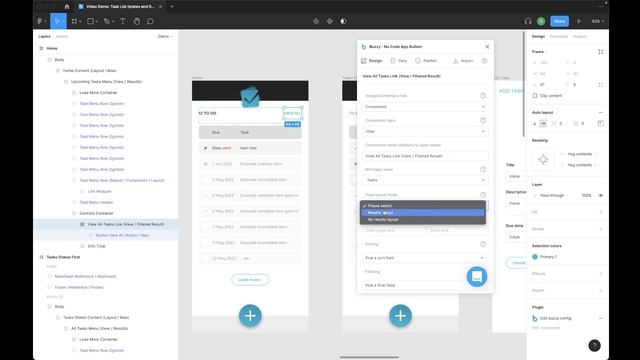Click horizontal auto layout direction icon

tap(543, 123)
